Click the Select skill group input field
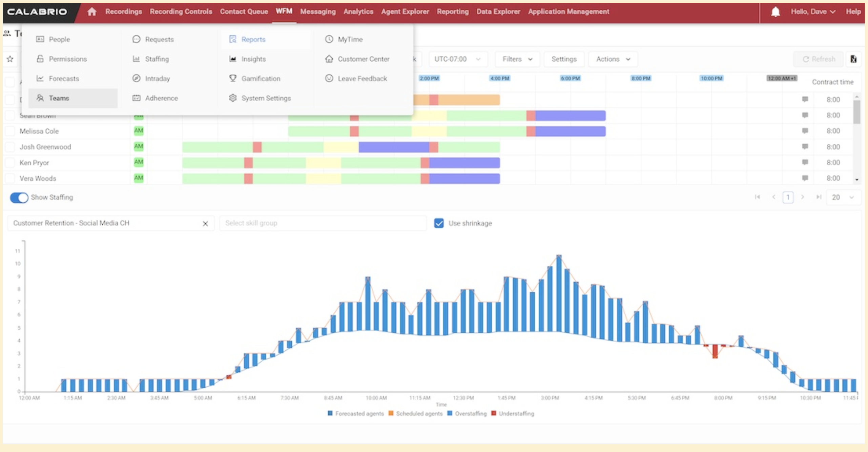868x452 pixels. pyautogui.click(x=322, y=223)
